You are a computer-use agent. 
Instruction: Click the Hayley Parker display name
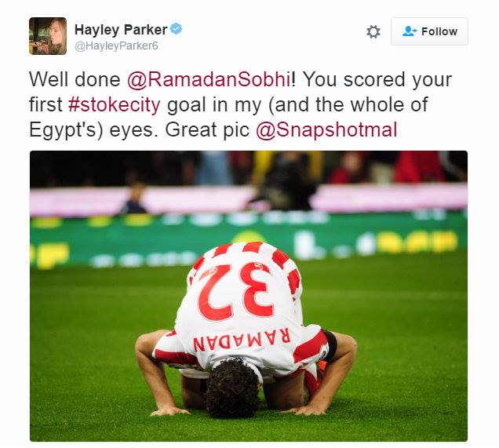tap(121, 30)
